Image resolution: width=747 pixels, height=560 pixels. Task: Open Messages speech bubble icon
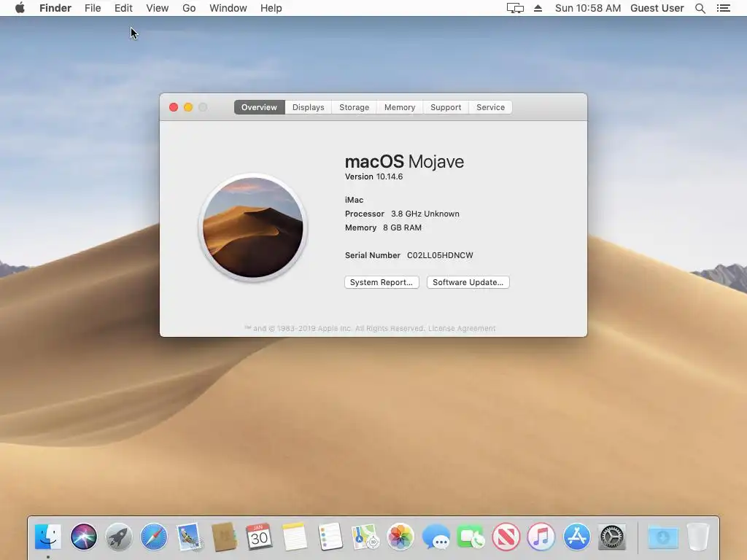pos(436,537)
